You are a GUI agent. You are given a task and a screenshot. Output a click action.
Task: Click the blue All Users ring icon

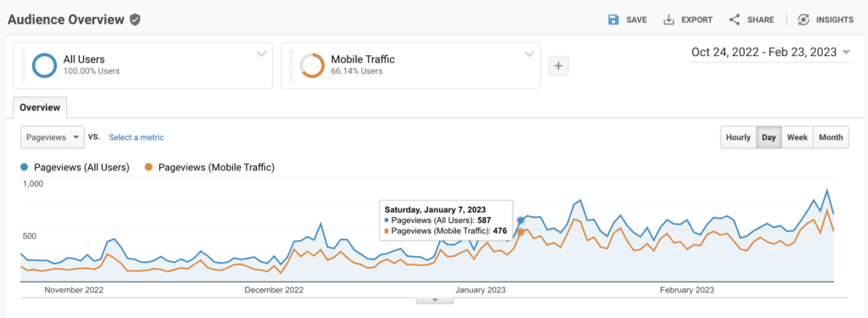pos(44,65)
